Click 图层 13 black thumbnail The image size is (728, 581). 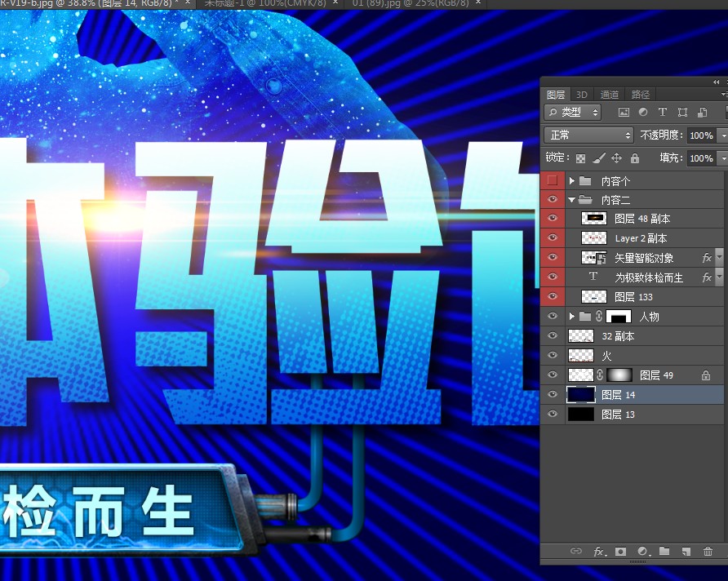coord(581,414)
